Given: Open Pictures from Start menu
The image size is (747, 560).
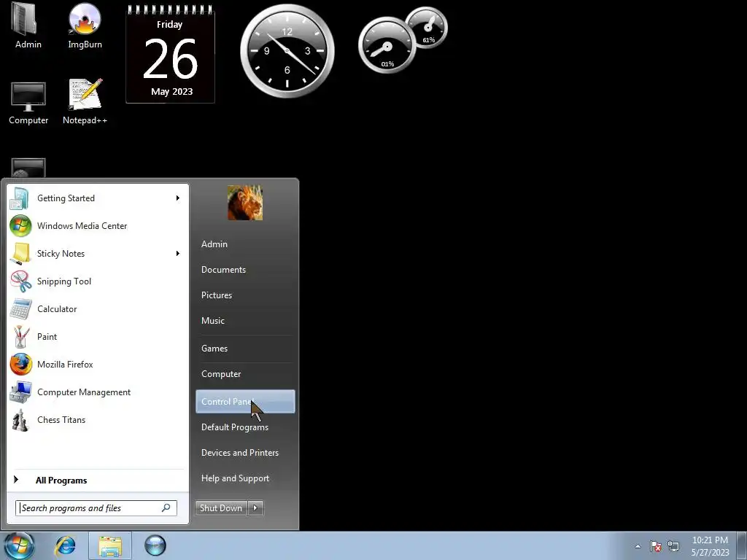Looking at the screenshot, I should [217, 295].
